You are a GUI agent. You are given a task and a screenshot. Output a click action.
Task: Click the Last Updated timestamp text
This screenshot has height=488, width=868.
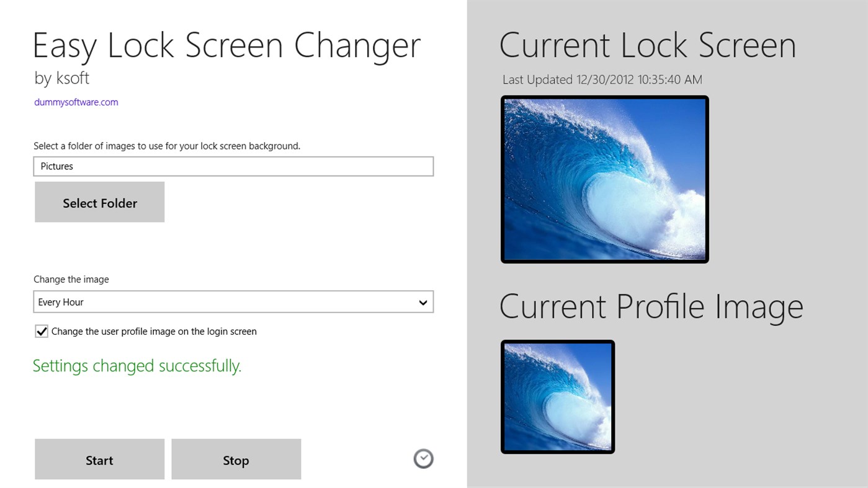[x=602, y=79]
